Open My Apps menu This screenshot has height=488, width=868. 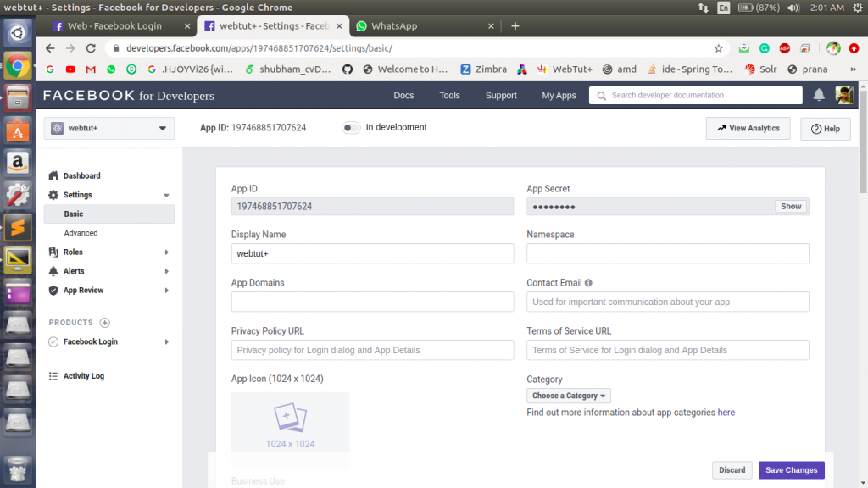(559, 95)
